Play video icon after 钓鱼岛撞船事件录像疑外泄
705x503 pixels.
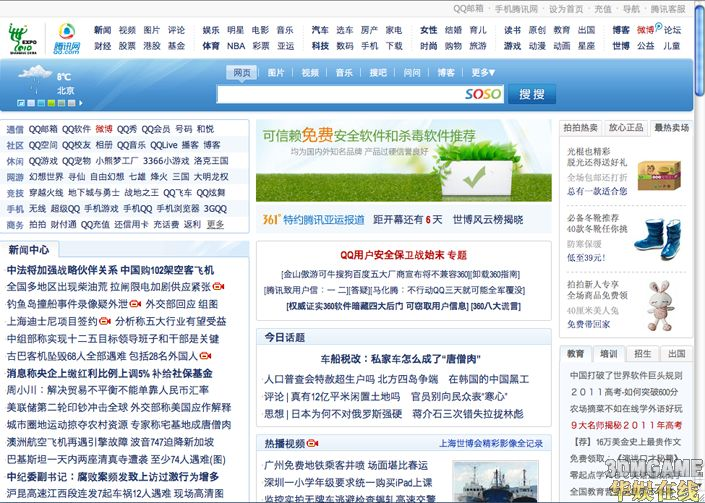(135, 304)
